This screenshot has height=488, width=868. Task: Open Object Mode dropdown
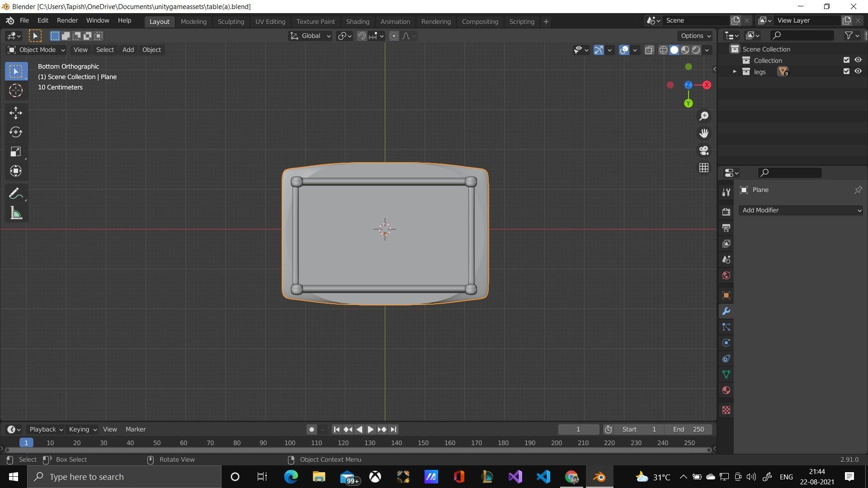tap(36, 50)
